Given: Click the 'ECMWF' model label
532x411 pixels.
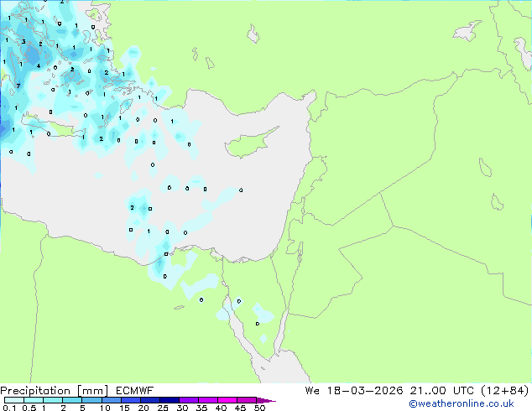Looking at the screenshot, I should click(x=135, y=391).
